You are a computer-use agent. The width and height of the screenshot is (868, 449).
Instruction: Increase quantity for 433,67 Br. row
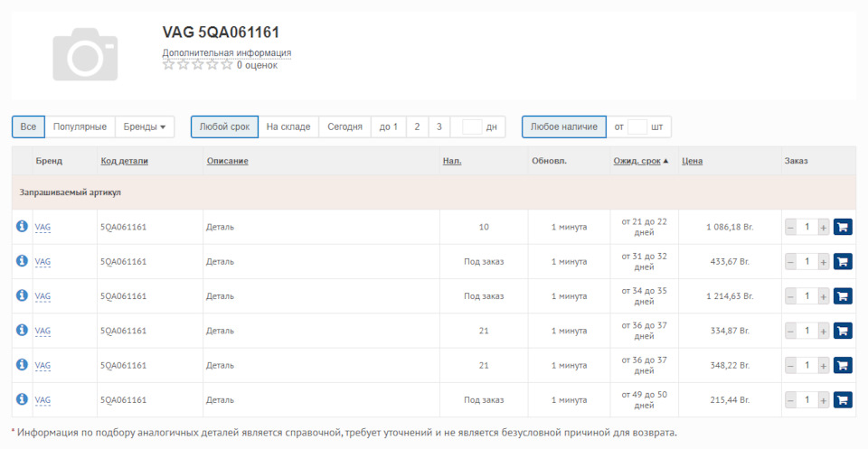click(823, 262)
